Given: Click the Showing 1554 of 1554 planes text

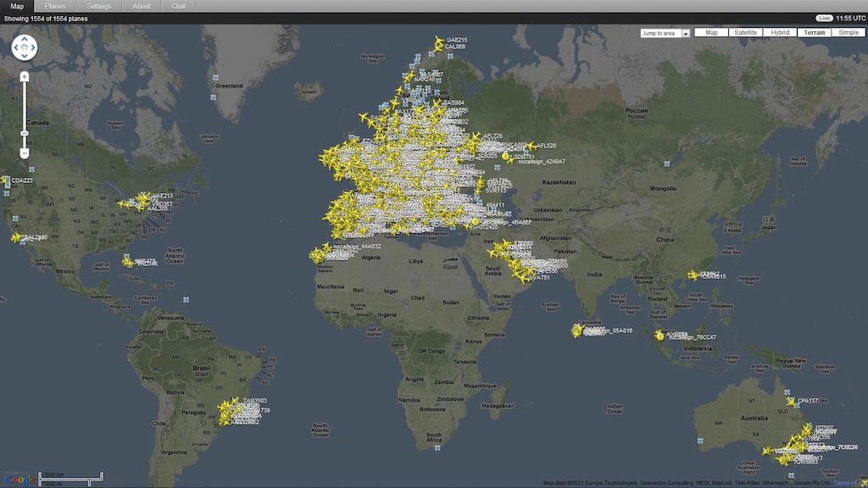Looking at the screenshot, I should pos(46,19).
